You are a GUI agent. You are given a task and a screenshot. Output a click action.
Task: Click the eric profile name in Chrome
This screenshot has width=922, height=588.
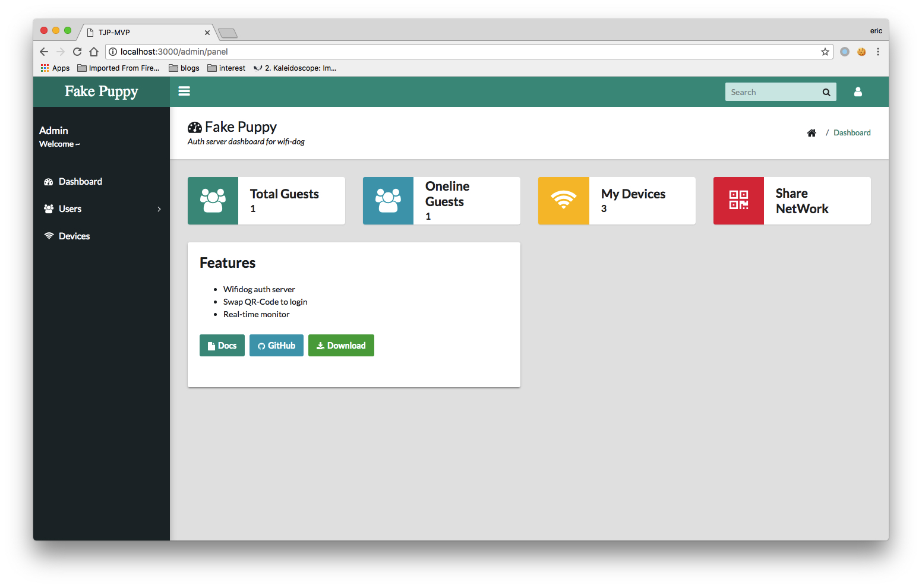[876, 31]
